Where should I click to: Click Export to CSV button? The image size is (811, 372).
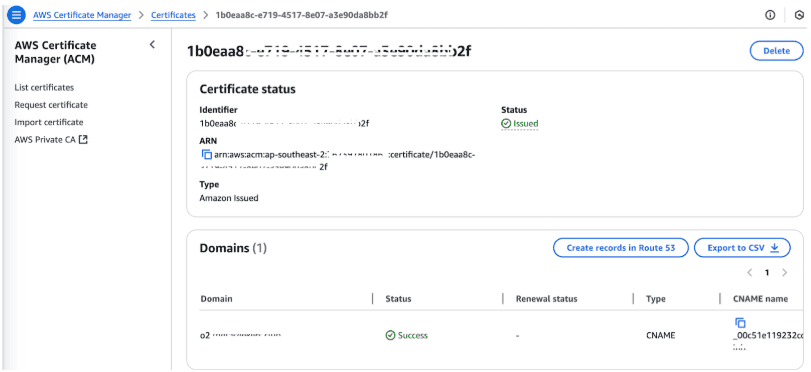tap(742, 248)
